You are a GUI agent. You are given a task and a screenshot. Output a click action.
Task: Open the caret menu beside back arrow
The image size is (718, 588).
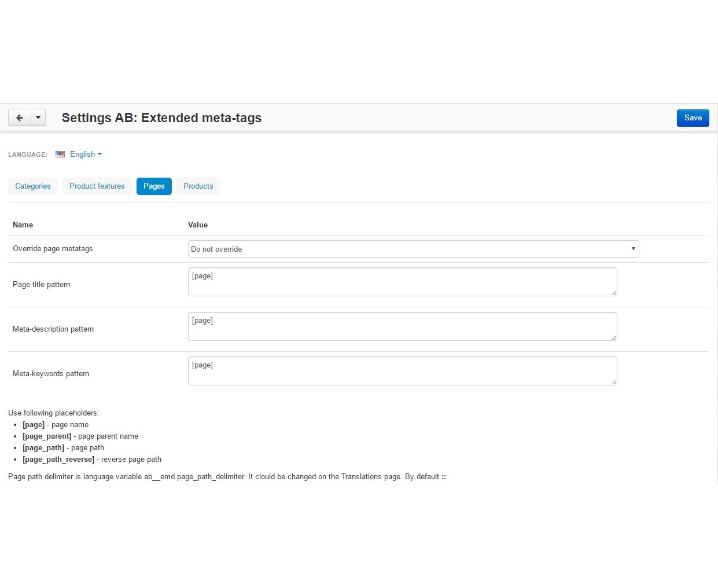[x=38, y=118]
